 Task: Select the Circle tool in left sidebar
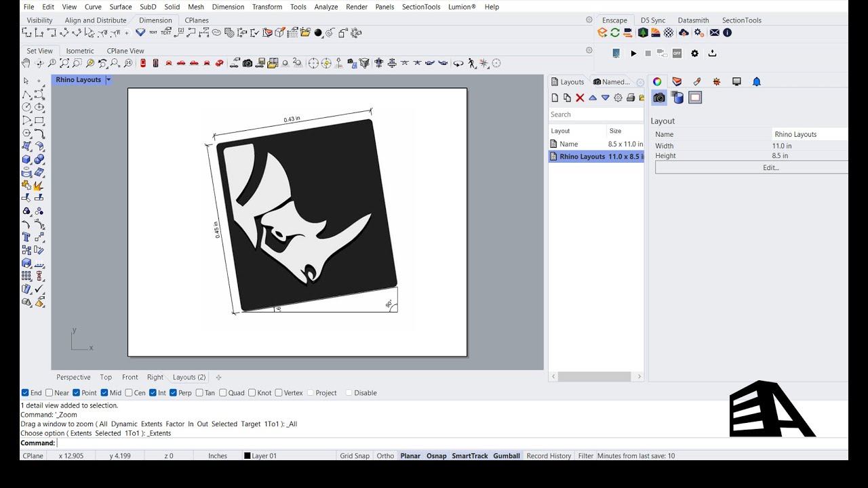(26, 107)
